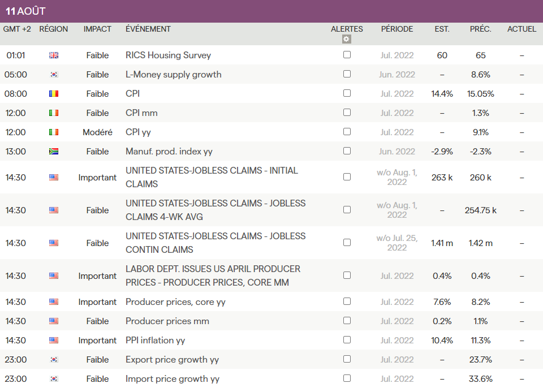Click the Romania flag in the 08:00 CPI row
Viewport: 543px width, 392px height.
54,94
